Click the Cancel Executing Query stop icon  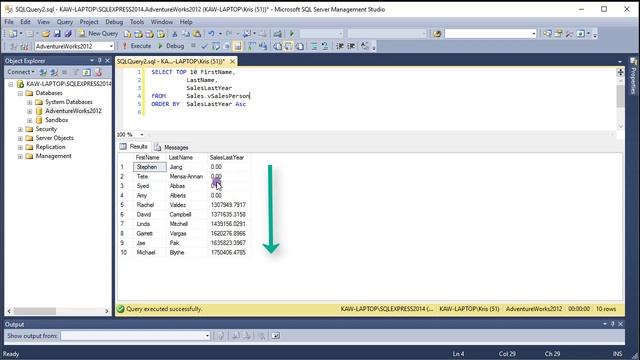pos(193,46)
